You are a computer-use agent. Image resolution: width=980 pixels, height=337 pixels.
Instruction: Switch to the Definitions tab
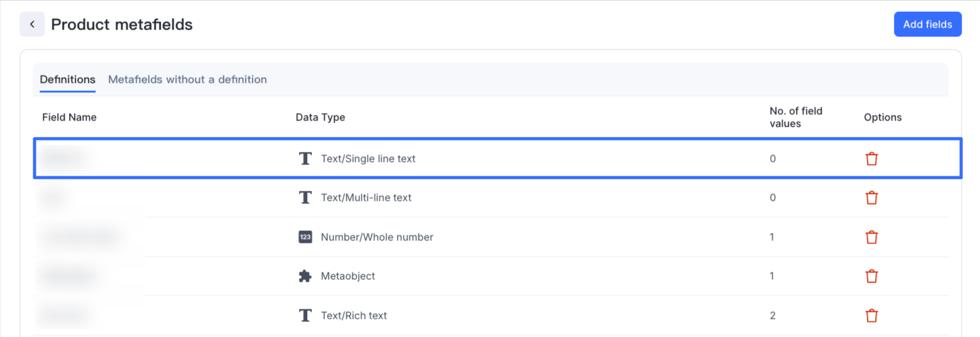(x=67, y=80)
